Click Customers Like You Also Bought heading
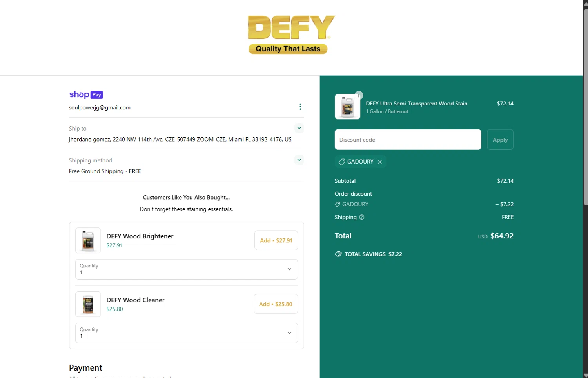The width and height of the screenshot is (588, 378). (x=187, y=197)
